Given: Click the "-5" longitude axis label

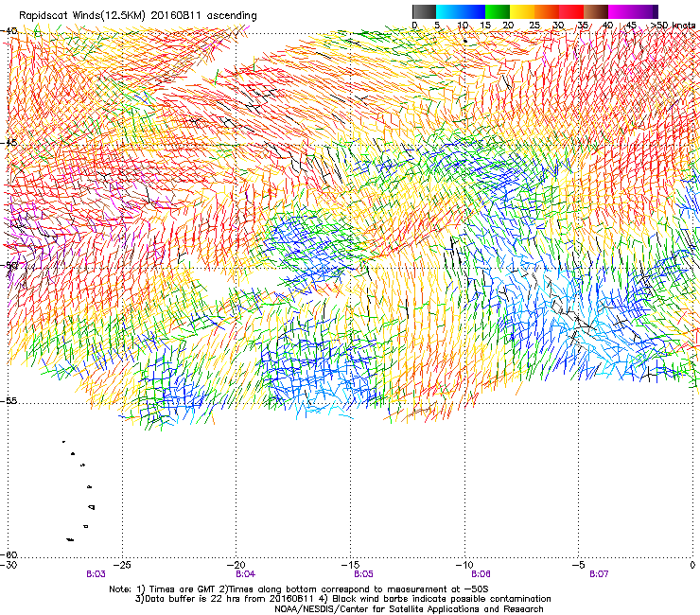Looking at the screenshot, I should [579, 565].
